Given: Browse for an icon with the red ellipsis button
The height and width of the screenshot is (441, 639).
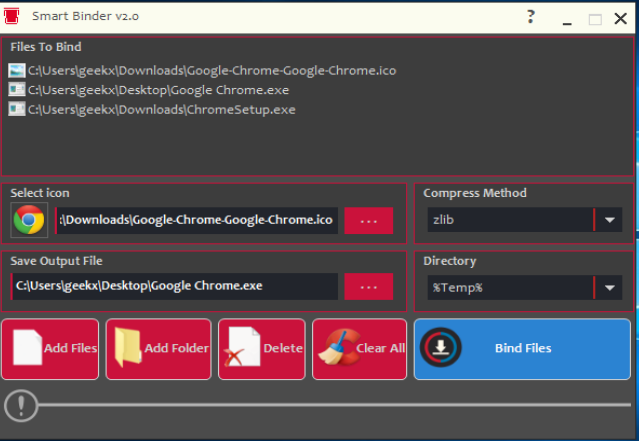Looking at the screenshot, I should [368, 220].
